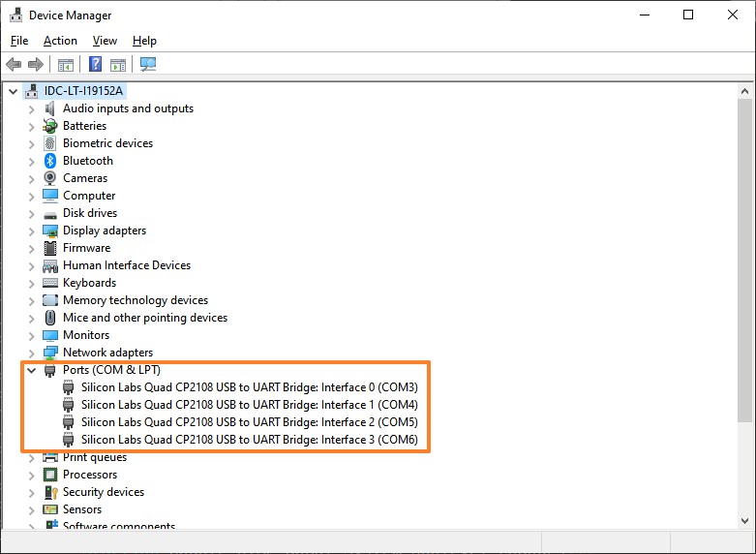The width and height of the screenshot is (756, 554).
Task: Click the Cameras category icon
Action: (51, 178)
